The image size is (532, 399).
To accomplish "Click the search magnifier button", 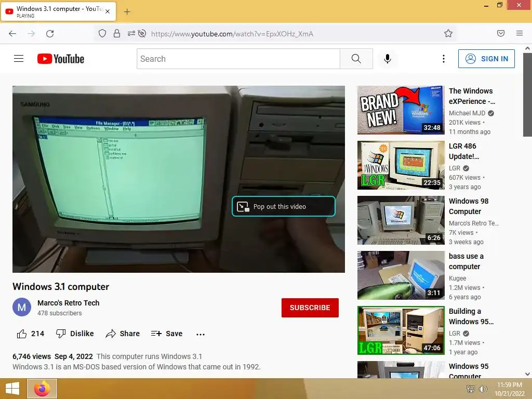I will (356, 59).
